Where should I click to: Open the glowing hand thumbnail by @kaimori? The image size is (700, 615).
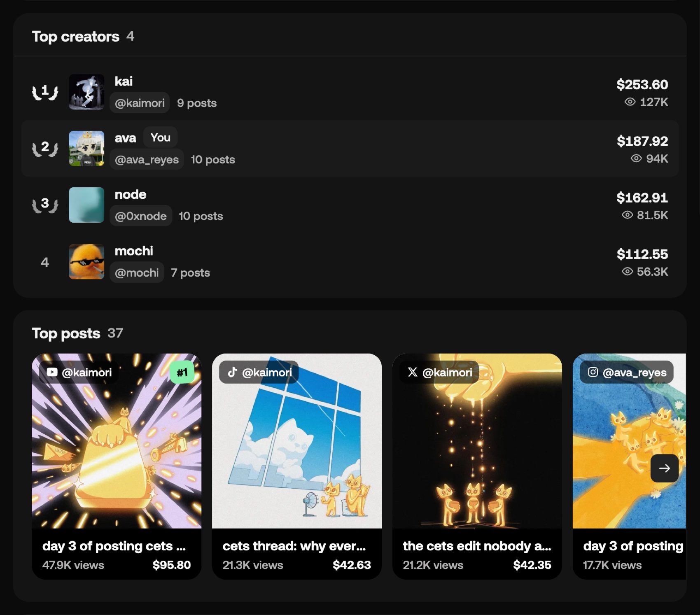pyautogui.click(x=477, y=441)
